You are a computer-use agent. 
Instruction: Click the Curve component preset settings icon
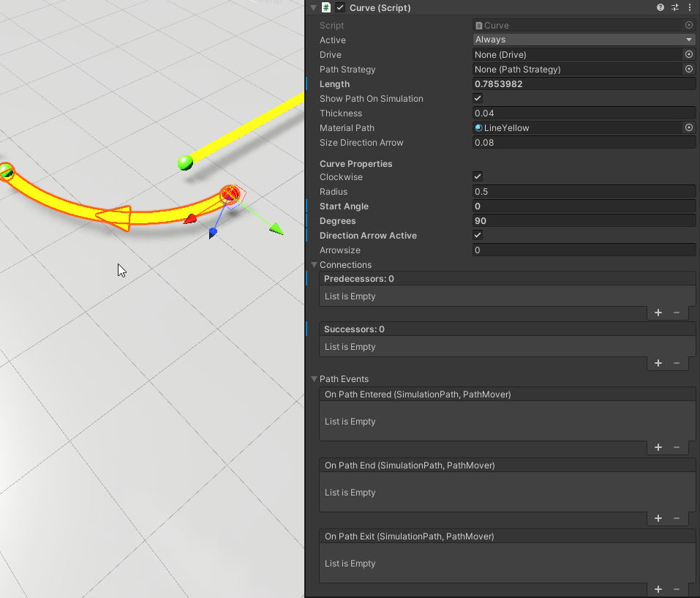pyautogui.click(x=675, y=7)
